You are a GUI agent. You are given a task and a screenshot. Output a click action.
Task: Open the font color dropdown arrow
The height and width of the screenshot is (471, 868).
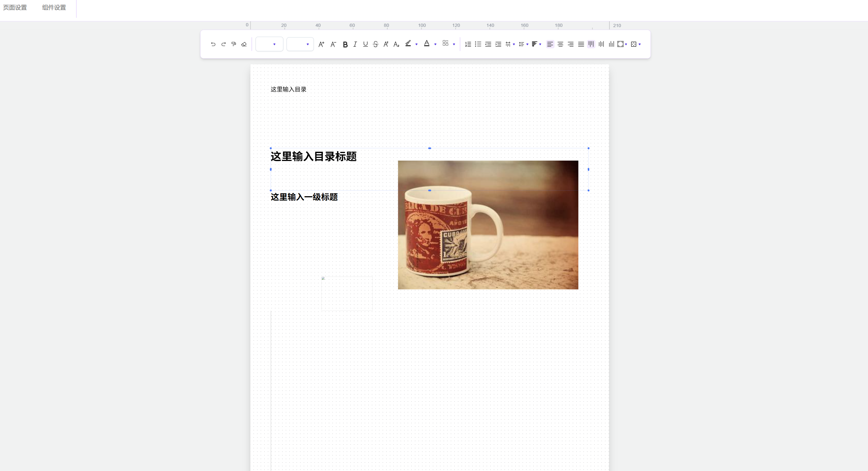pos(435,44)
